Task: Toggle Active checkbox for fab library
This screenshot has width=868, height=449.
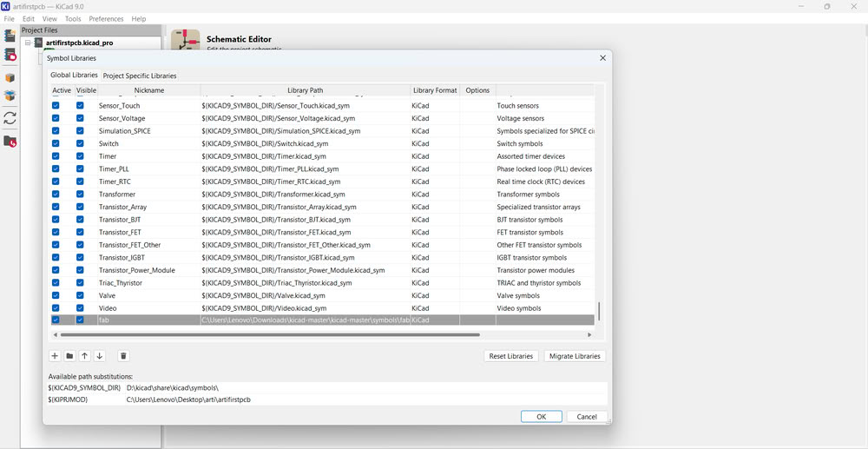Action: (56, 320)
